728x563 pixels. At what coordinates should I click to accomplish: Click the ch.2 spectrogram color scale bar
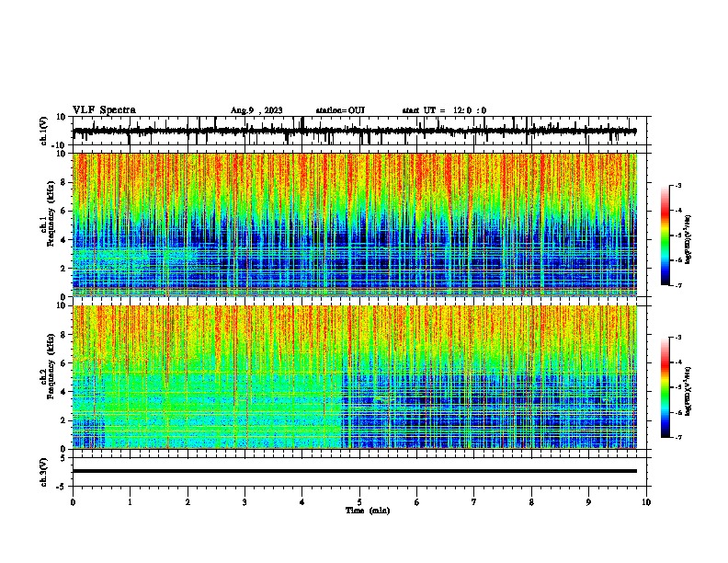[x=665, y=387]
